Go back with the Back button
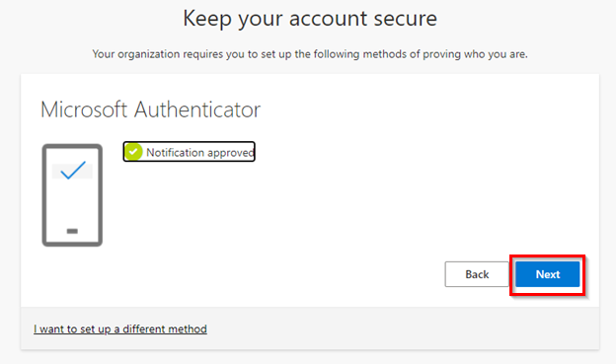Screen dimensions: 616x364 tap(477, 274)
